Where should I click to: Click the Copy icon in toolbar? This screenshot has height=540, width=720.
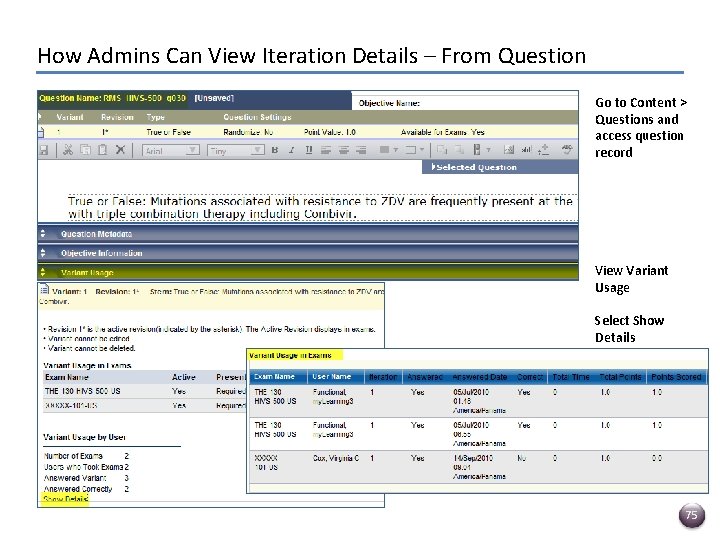click(85, 150)
